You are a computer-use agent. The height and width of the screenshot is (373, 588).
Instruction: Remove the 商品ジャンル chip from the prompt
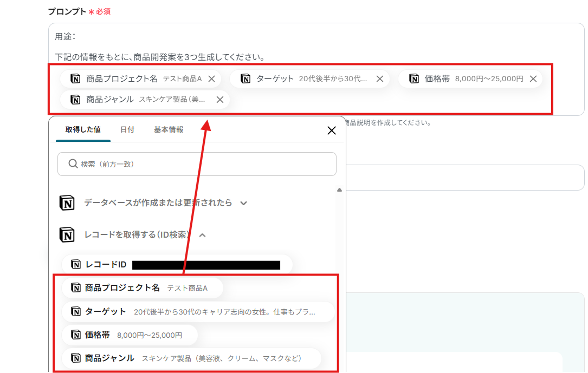point(219,99)
